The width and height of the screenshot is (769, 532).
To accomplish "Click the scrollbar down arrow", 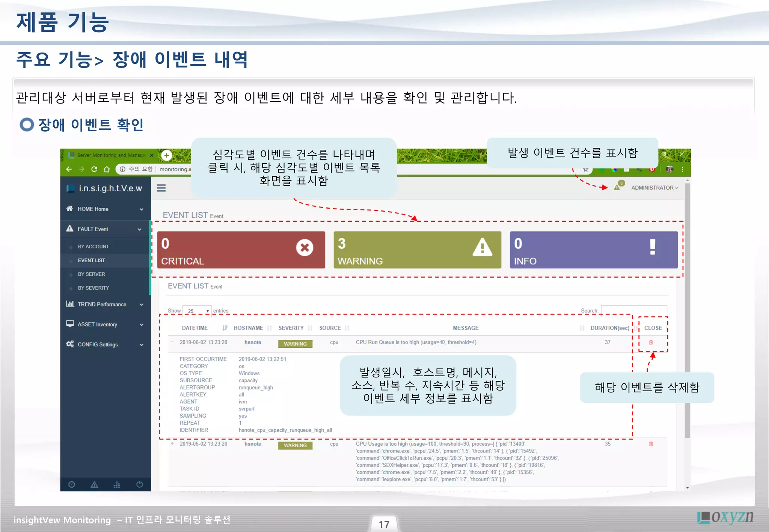I will pyautogui.click(x=688, y=487).
